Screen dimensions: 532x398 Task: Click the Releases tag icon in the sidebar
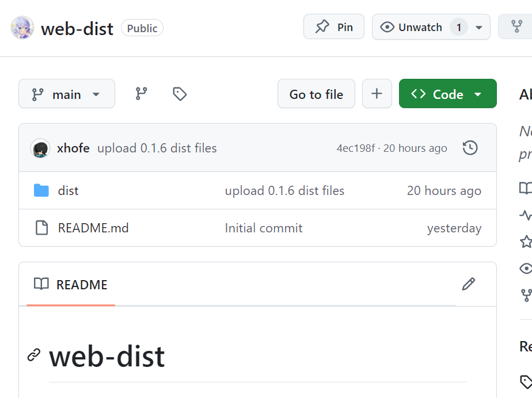coord(526,382)
